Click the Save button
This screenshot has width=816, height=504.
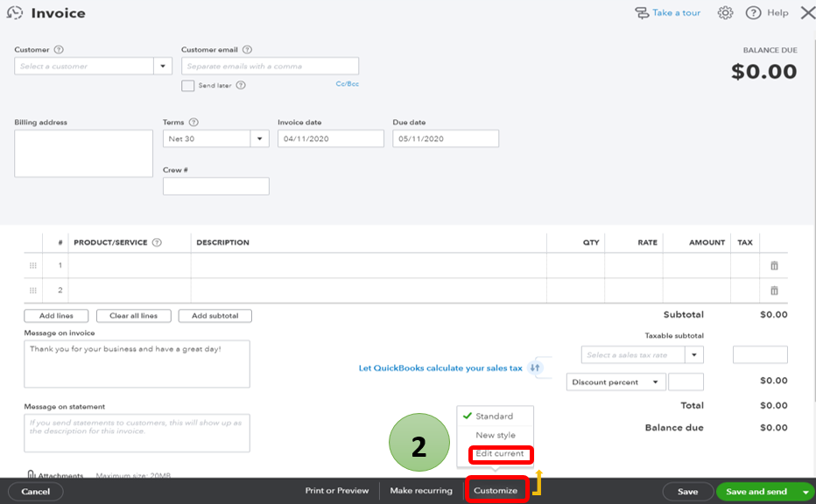coord(687,492)
